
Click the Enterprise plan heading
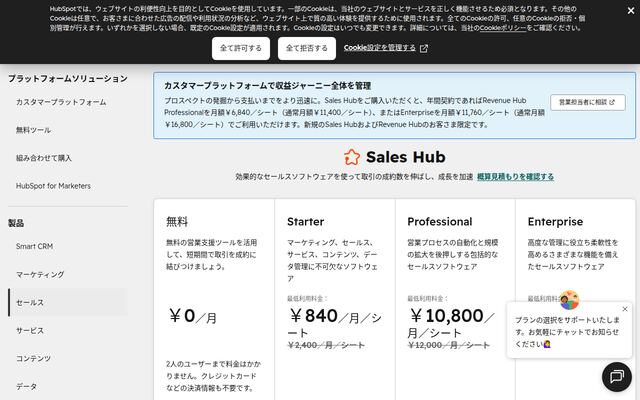tap(555, 222)
